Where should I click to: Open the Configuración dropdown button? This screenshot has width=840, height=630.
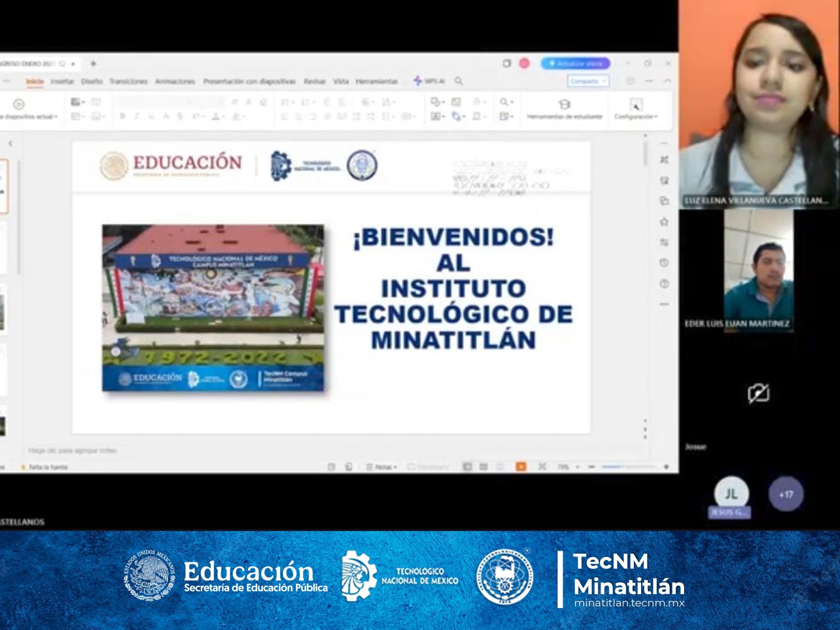(x=635, y=109)
